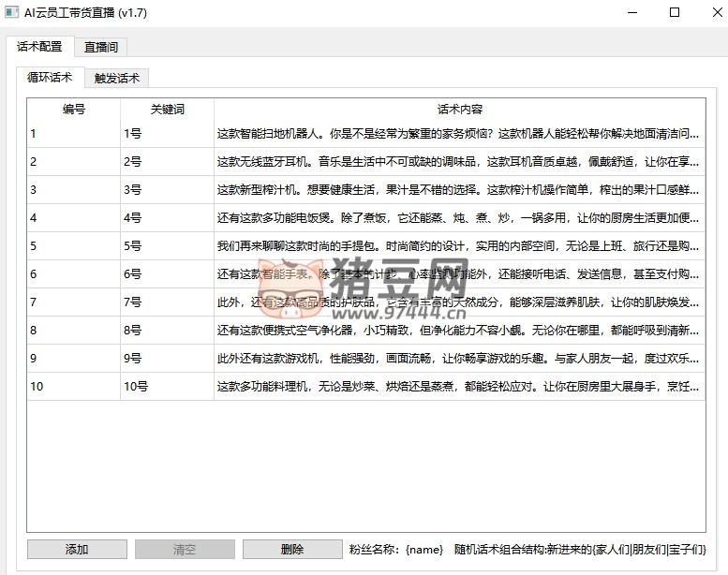Viewport: 728px width, 575px height.
Task: Select the number cell of row 4
Action: coord(74,217)
